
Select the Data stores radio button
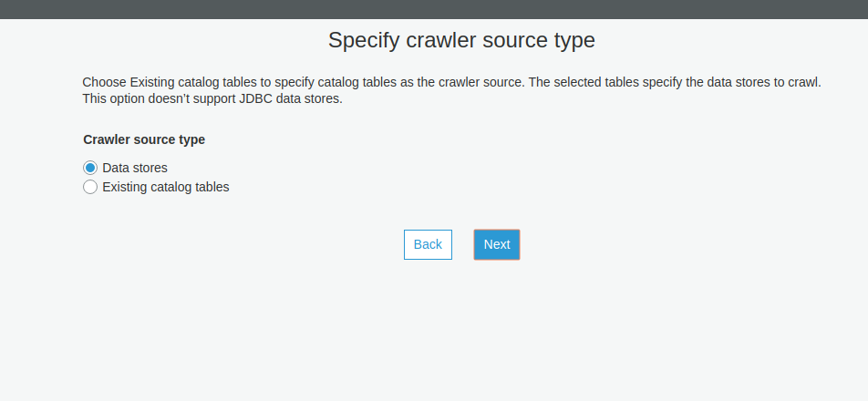[x=90, y=168]
